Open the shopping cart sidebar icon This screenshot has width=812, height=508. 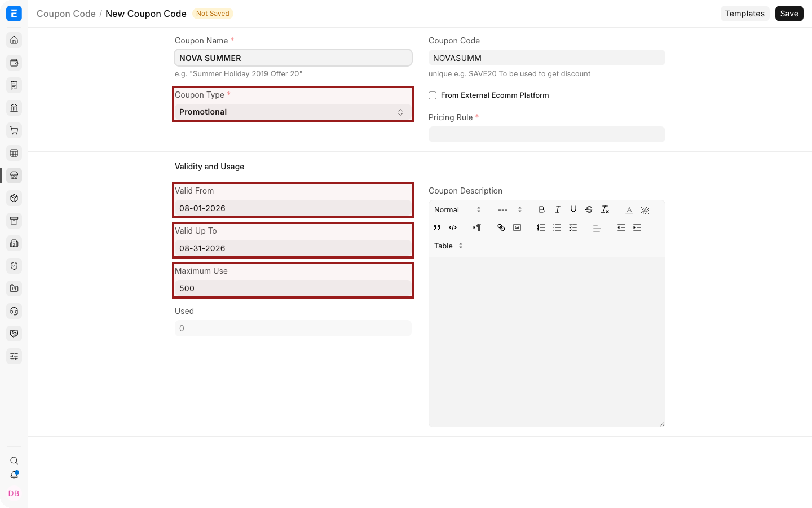point(14,130)
